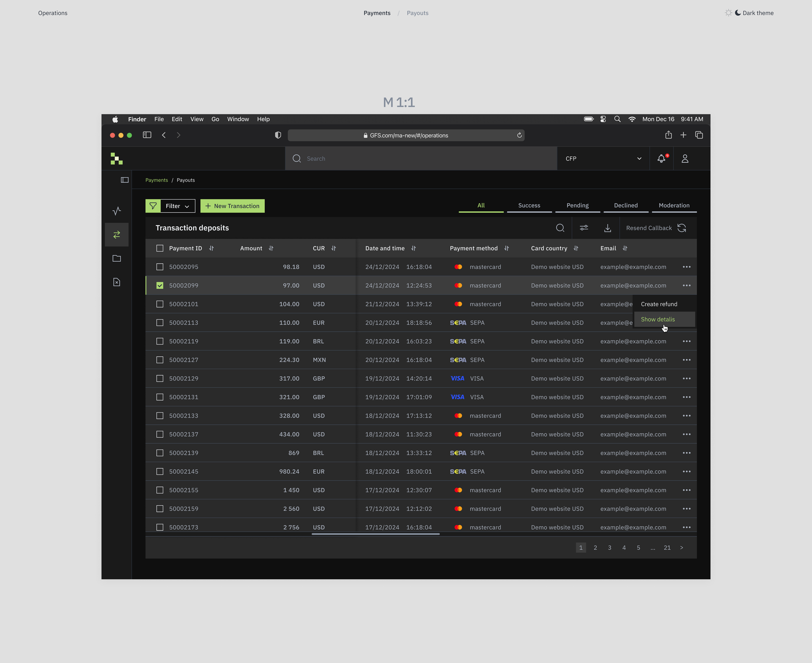Image resolution: width=812 pixels, height=663 pixels.
Task: Click the horizontal table scrollbar
Action: coord(376,534)
